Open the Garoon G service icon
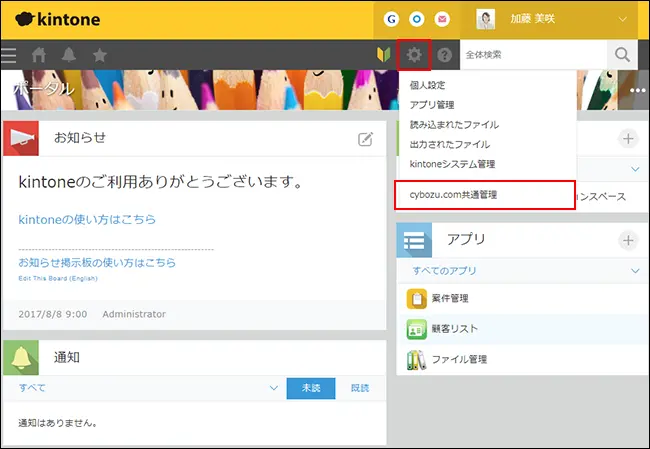650x449 pixels. [x=392, y=19]
